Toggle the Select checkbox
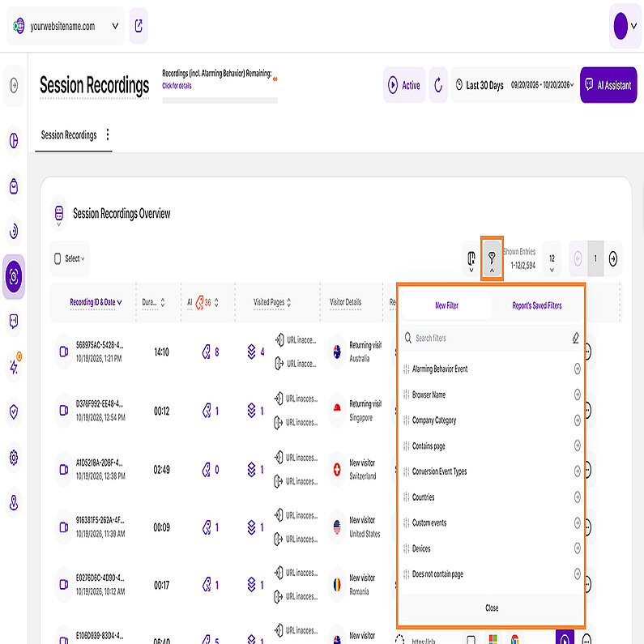Image resolution: width=644 pixels, height=644 pixels. coord(58,258)
